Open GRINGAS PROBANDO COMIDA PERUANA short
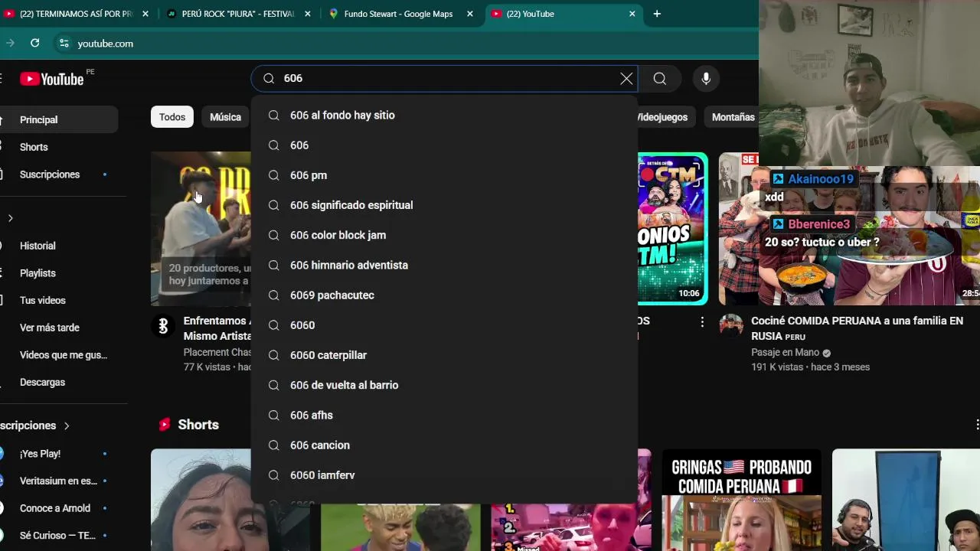This screenshot has height=551, width=980. pos(741,500)
